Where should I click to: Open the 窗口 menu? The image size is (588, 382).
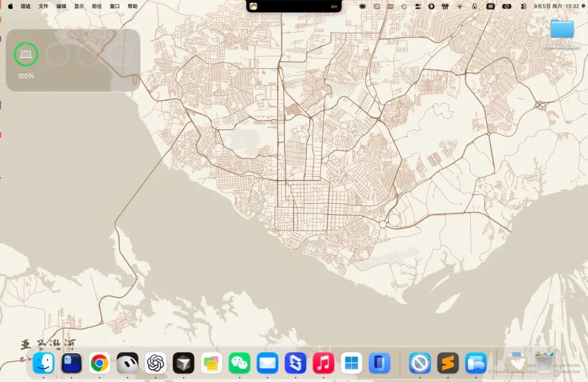[115, 6]
